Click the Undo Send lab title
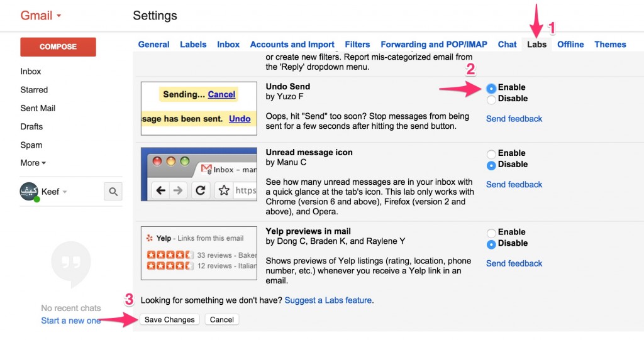This screenshot has width=644, height=340. [x=288, y=86]
